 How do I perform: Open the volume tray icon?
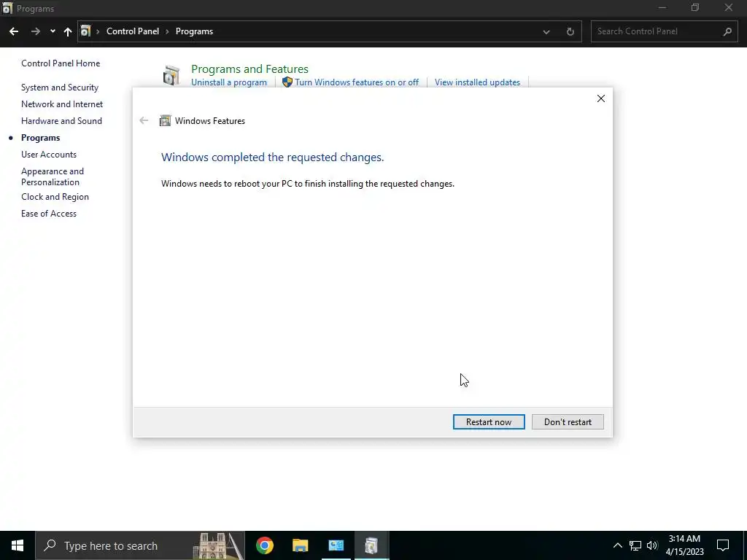click(652, 545)
